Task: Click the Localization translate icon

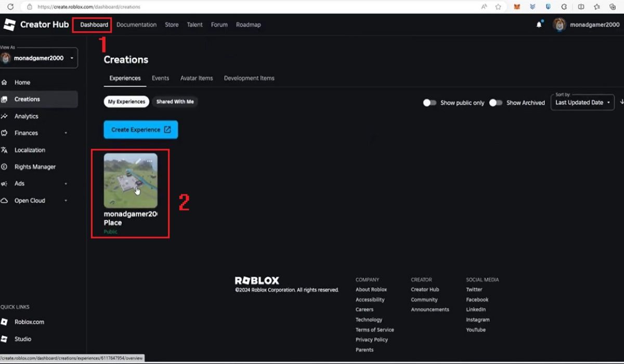Action: point(4,150)
